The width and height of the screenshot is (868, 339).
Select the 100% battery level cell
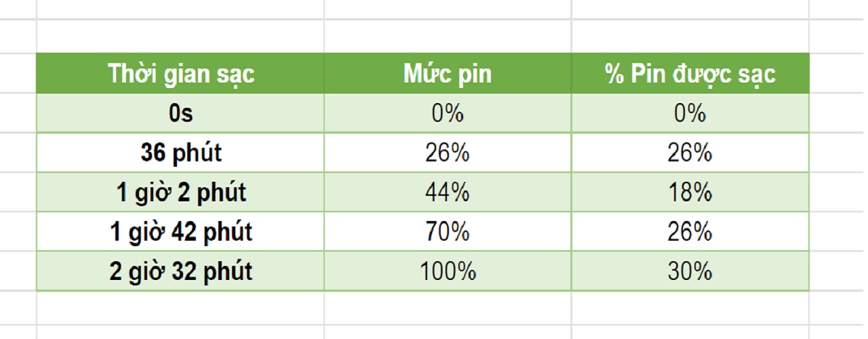pos(448,271)
